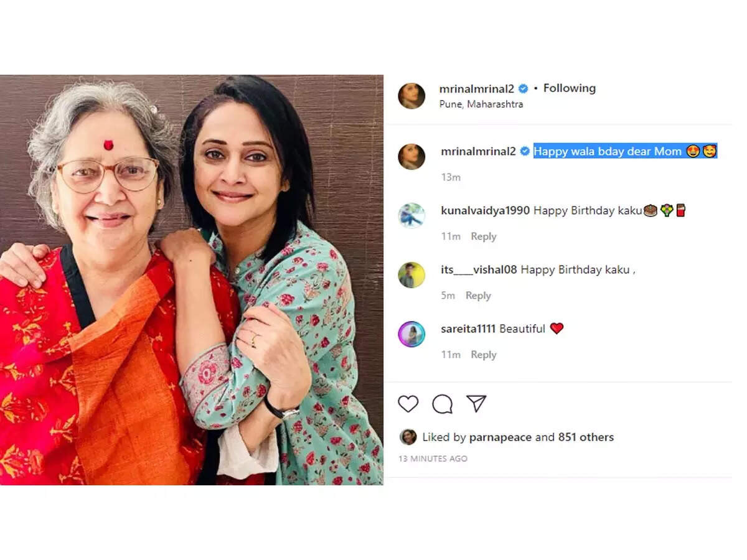Open mrinalmrinal2's profile picture at the top
This screenshot has height=560, width=747.
point(411,96)
